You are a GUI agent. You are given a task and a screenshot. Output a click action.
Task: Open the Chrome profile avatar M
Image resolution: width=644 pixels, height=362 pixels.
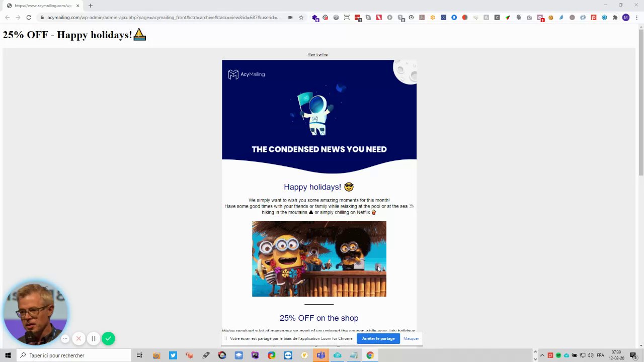pyautogui.click(x=626, y=18)
